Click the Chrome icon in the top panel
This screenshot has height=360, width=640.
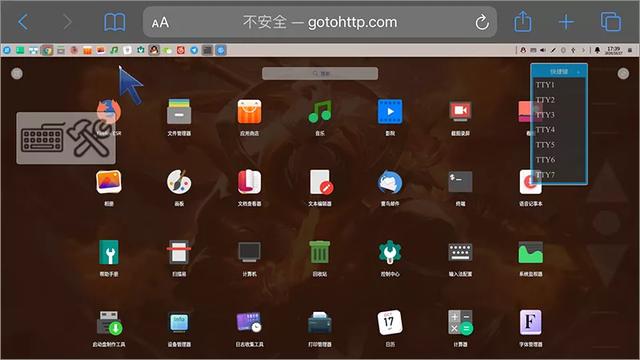tap(47, 50)
